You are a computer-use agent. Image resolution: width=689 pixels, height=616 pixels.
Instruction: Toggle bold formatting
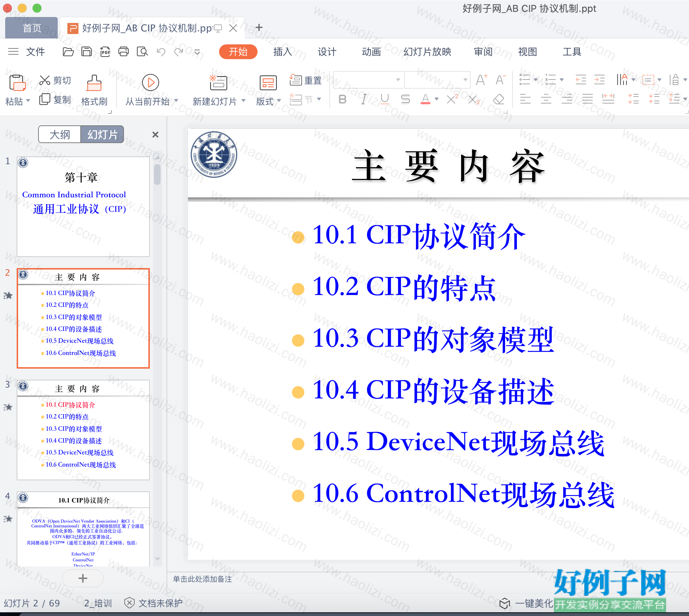point(343,99)
